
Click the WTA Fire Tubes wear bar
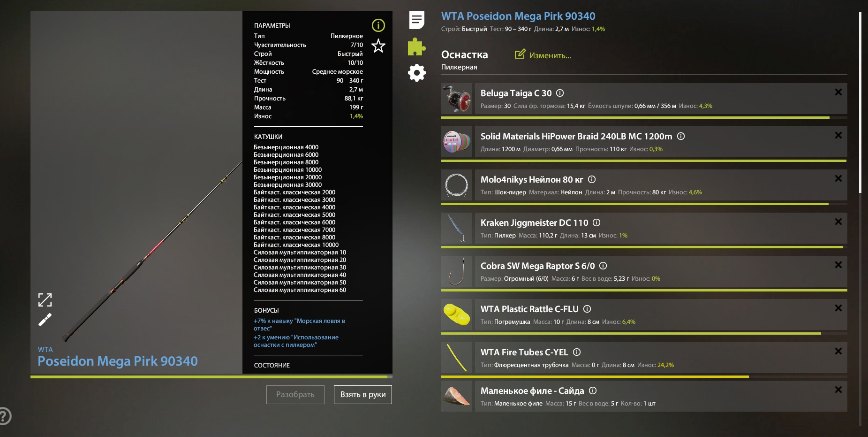(644, 376)
